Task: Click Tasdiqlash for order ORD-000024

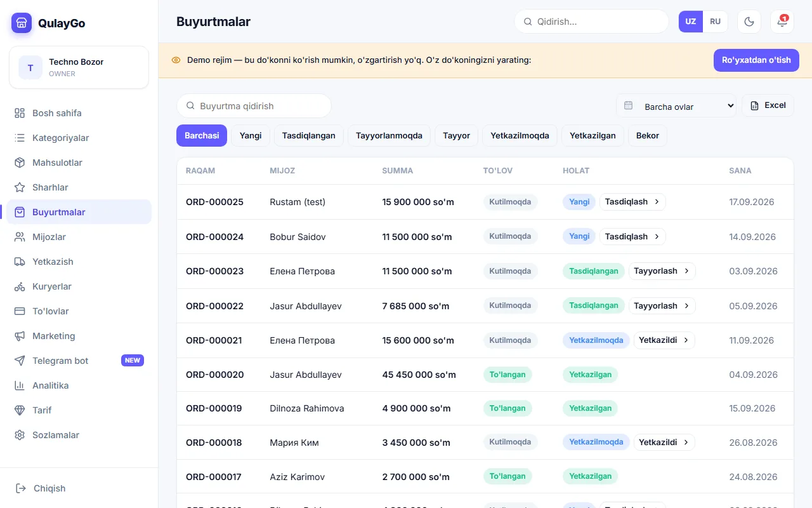Action: [x=632, y=236]
